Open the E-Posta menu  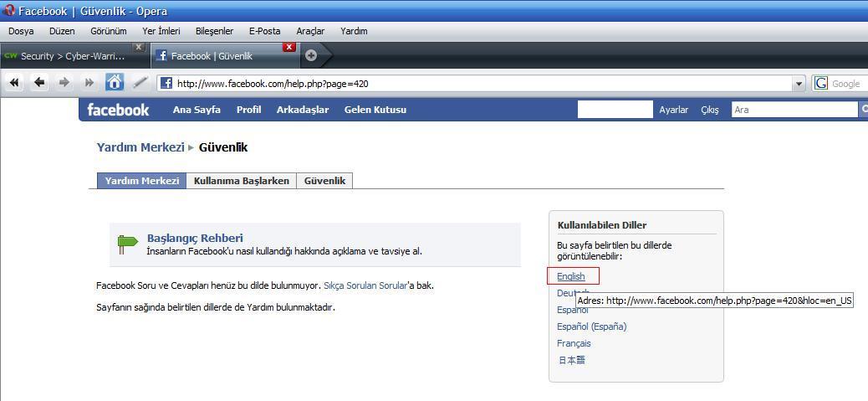tap(264, 31)
